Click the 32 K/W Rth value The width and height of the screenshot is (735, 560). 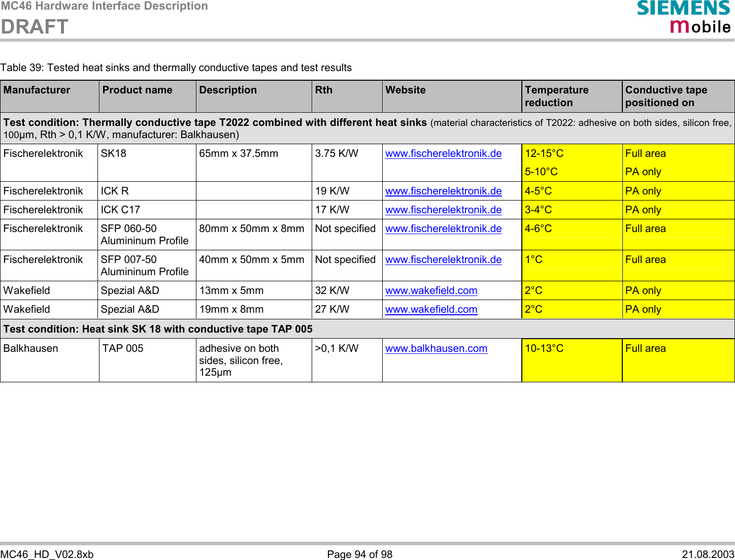pos(332,290)
